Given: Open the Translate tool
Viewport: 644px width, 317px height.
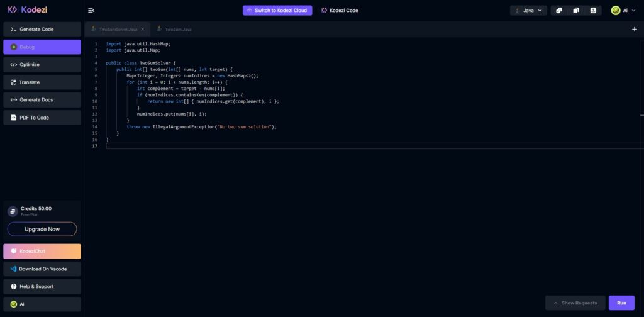Looking at the screenshot, I should point(42,82).
